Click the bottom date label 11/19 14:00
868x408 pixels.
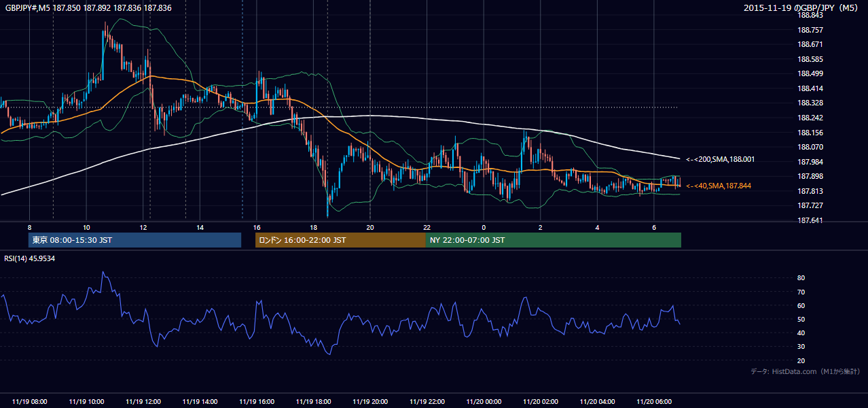click(x=200, y=402)
